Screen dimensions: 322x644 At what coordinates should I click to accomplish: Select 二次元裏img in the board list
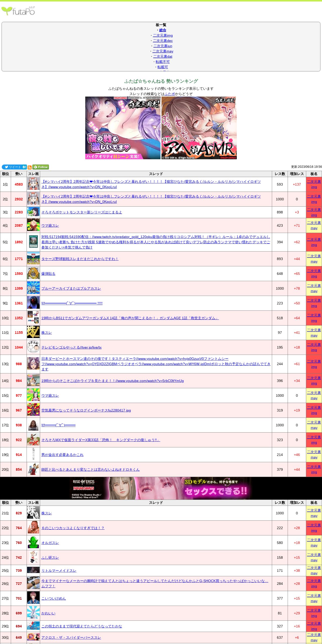163,35
